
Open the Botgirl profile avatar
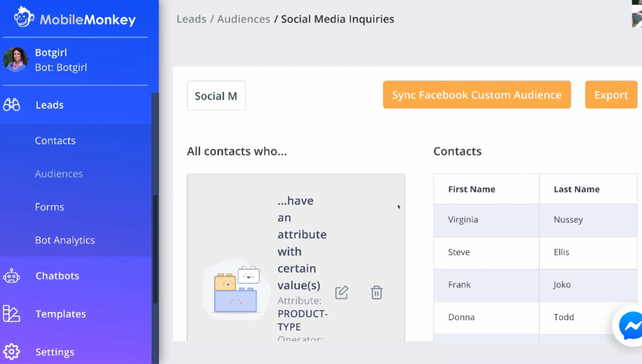pos(15,60)
